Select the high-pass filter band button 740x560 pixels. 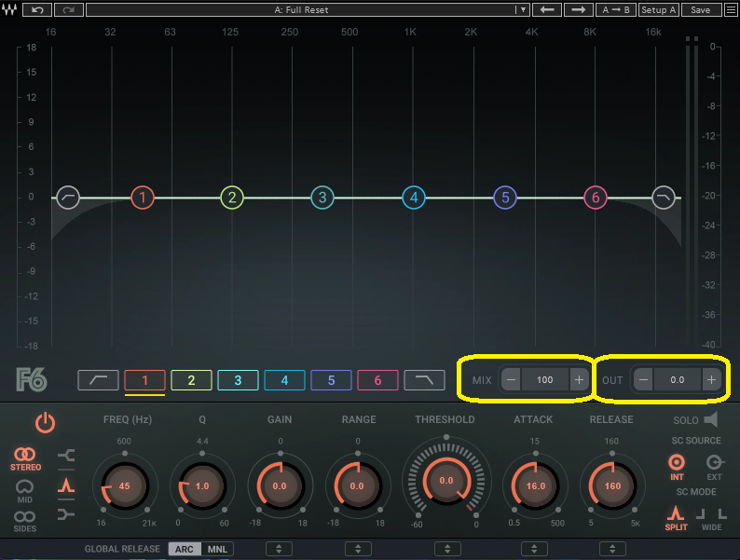coord(98,380)
